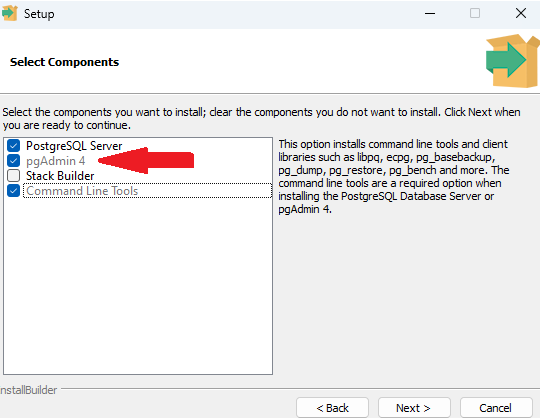
Task: Click the command line tools description text
Action: tap(394, 176)
